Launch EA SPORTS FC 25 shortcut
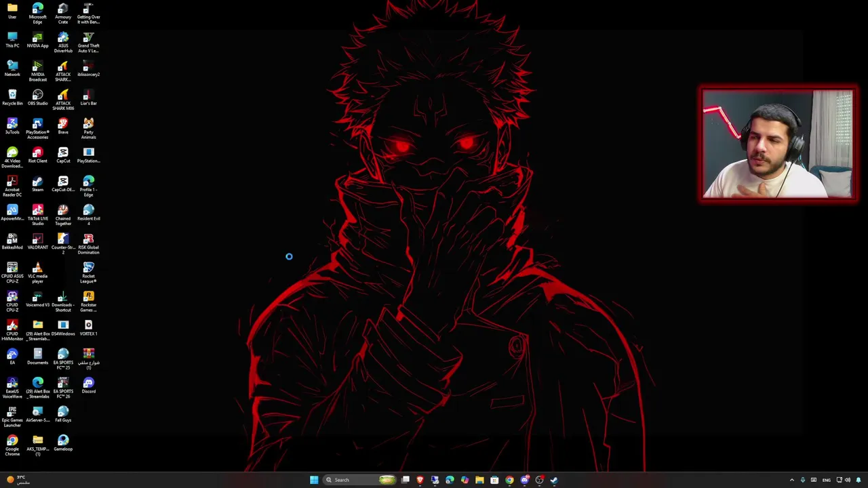 click(63, 359)
